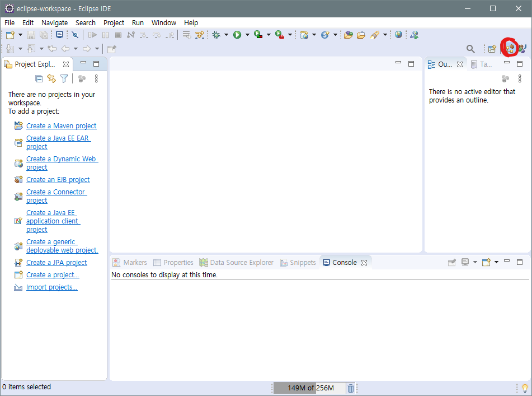The height and width of the screenshot is (396, 532).
Task: Click the Step Over icon
Action: 157,35
